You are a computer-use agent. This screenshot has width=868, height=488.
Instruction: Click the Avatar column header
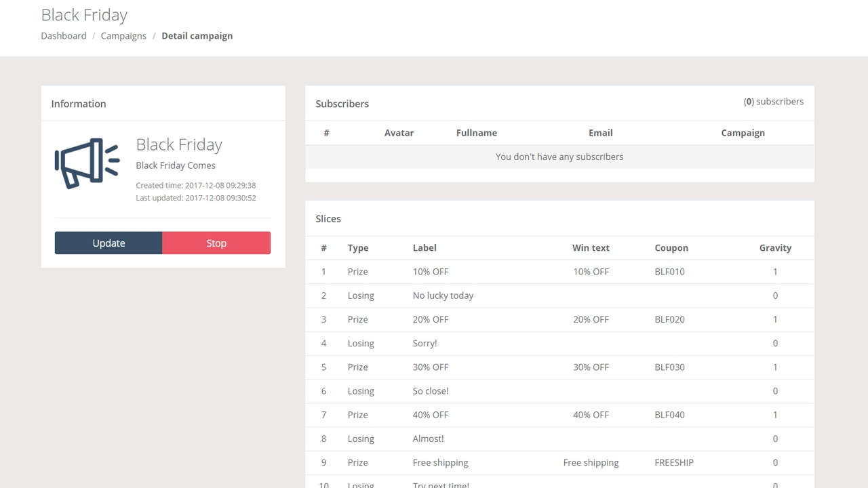pos(399,133)
